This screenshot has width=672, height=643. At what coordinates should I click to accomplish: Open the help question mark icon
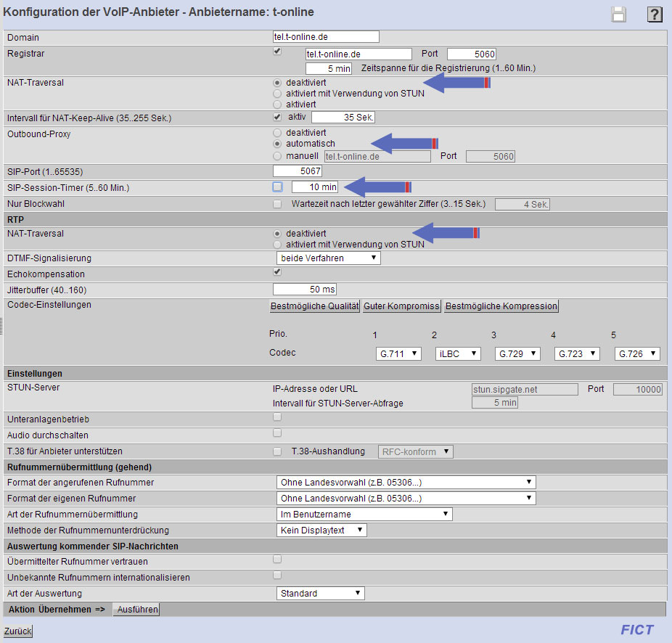tap(655, 15)
